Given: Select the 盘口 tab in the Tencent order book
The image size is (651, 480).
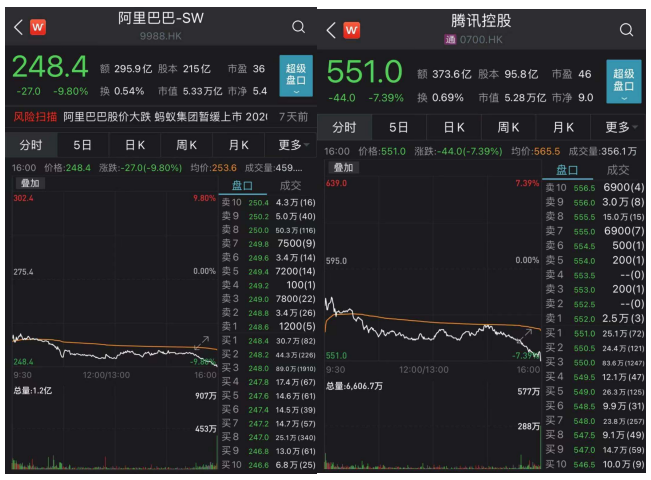Looking at the screenshot, I should 567,170.
